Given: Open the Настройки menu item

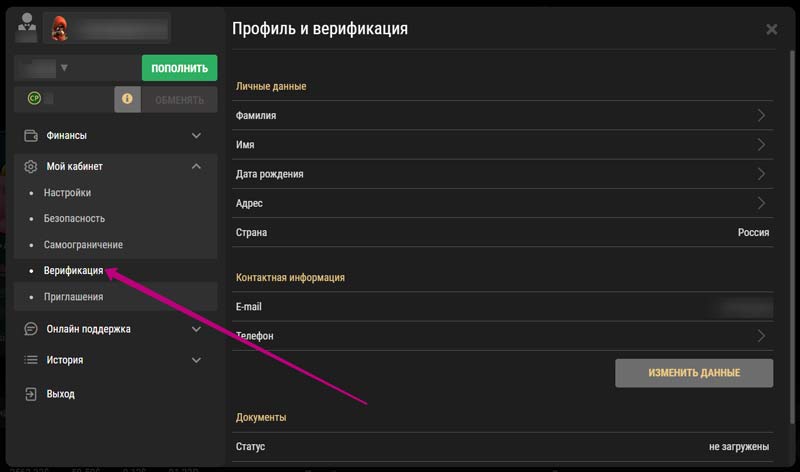Looking at the screenshot, I should click(67, 193).
